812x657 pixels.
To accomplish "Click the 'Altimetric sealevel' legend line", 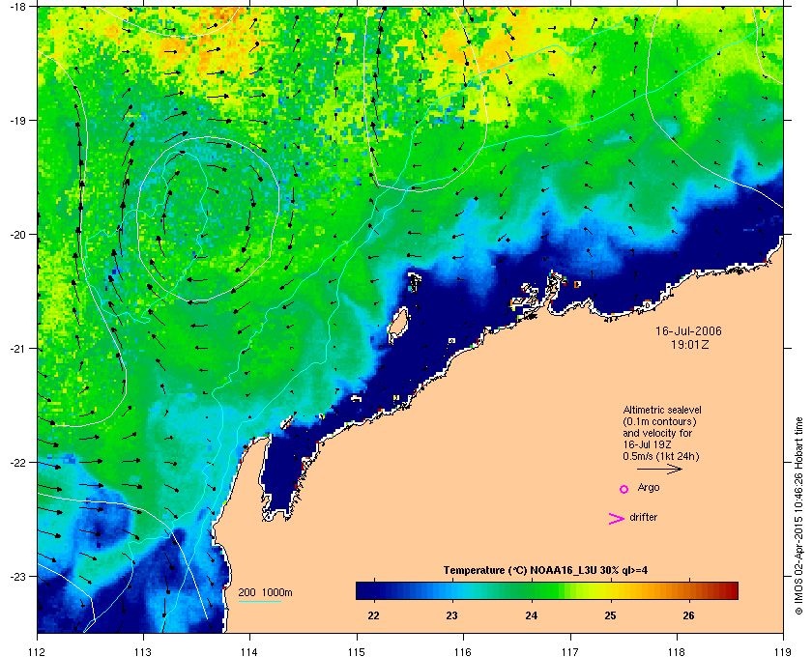I will 662,410.
